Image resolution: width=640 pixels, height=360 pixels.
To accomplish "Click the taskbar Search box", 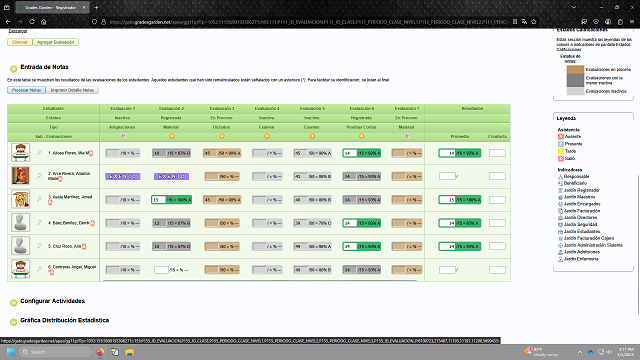I will coord(56,352).
